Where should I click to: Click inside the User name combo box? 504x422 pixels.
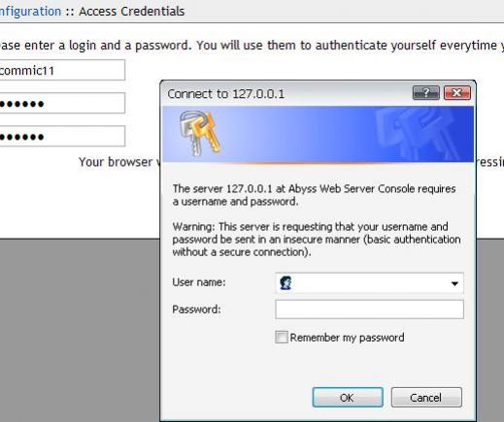pyautogui.click(x=369, y=283)
